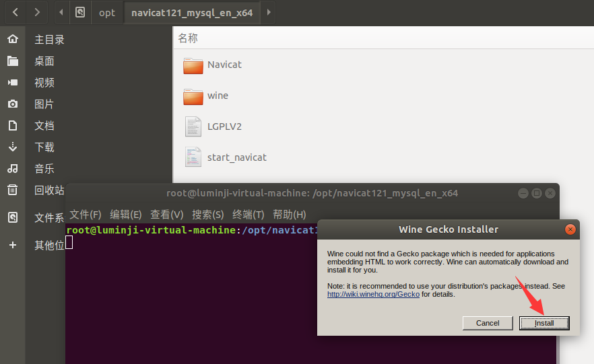Image resolution: width=594 pixels, height=364 pixels.
Task: Open 文档 in the sidebar
Action: (44, 126)
